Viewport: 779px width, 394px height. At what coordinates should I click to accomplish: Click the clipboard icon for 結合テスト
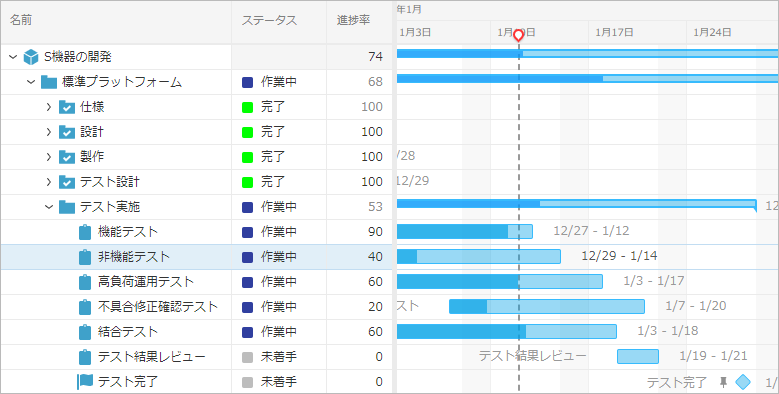coord(85,331)
